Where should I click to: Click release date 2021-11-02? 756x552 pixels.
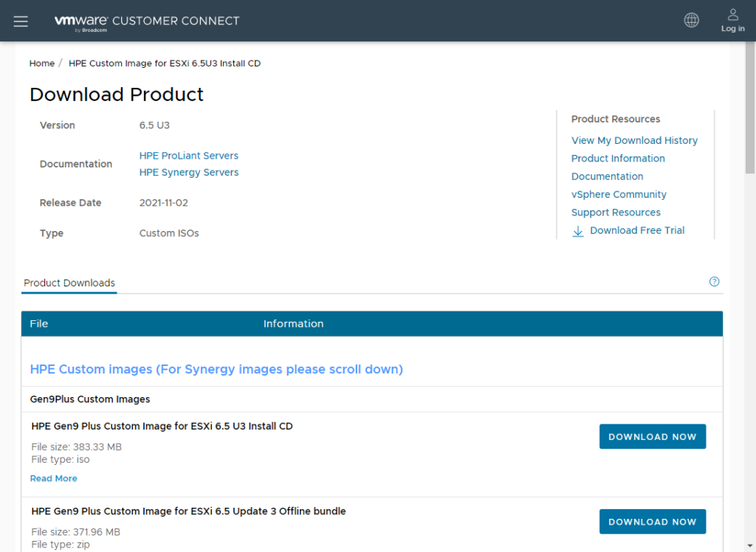click(x=163, y=203)
